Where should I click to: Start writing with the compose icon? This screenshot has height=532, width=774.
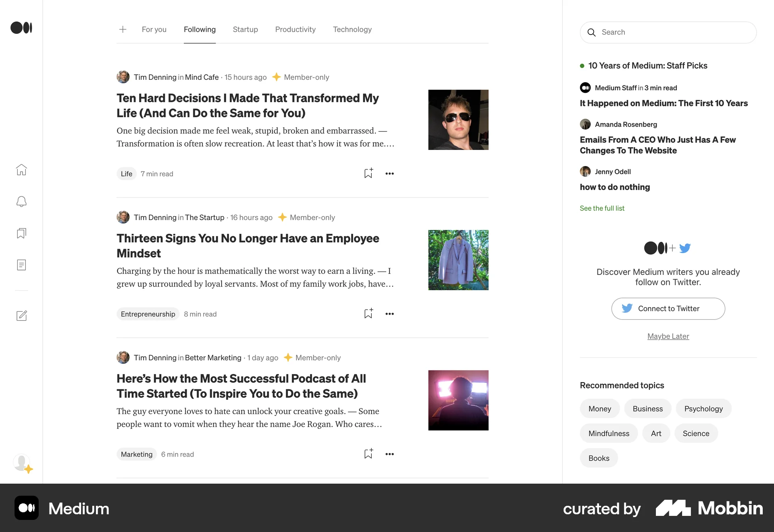[x=21, y=316]
